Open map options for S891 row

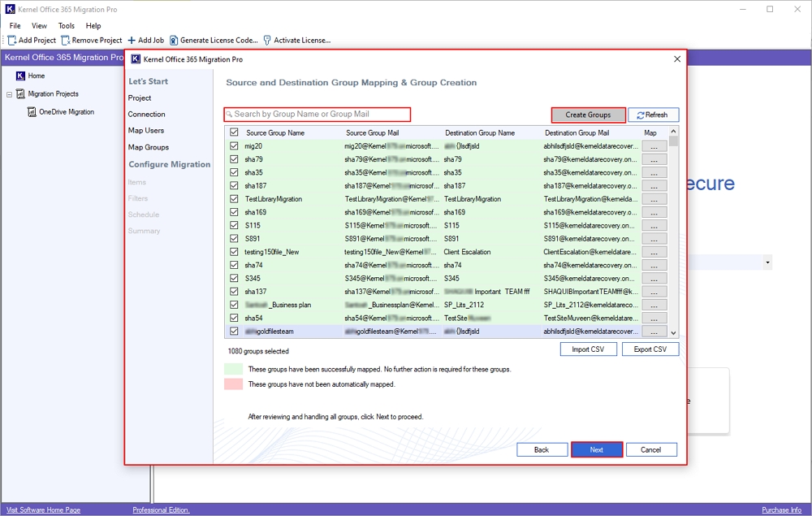coord(654,239)
